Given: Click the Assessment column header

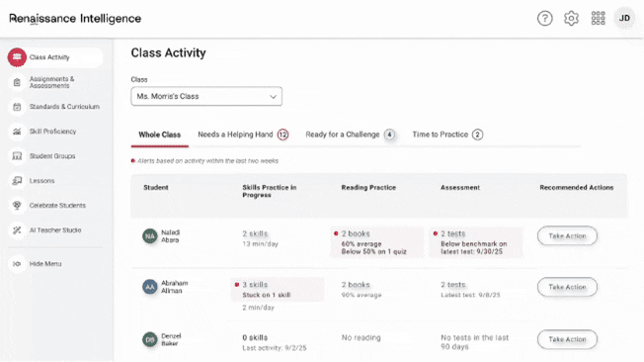Looking at the screenshot, I should tap(460, 188).
